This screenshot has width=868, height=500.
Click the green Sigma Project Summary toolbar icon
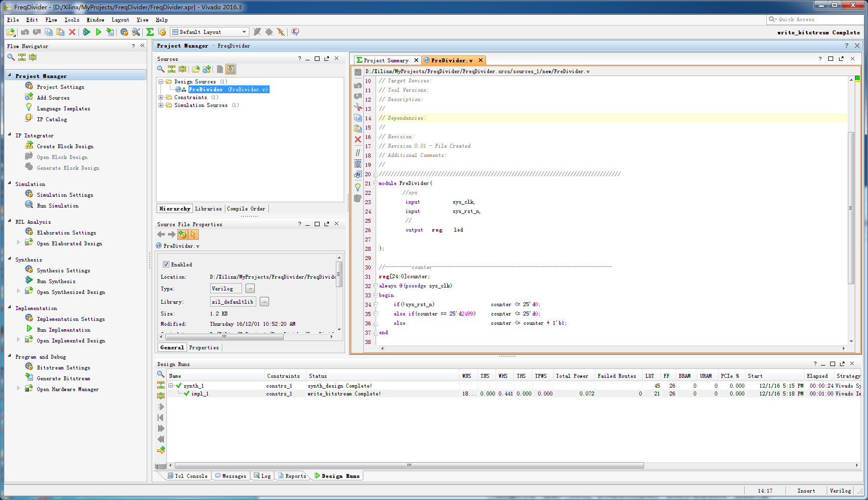click(150, 32)
